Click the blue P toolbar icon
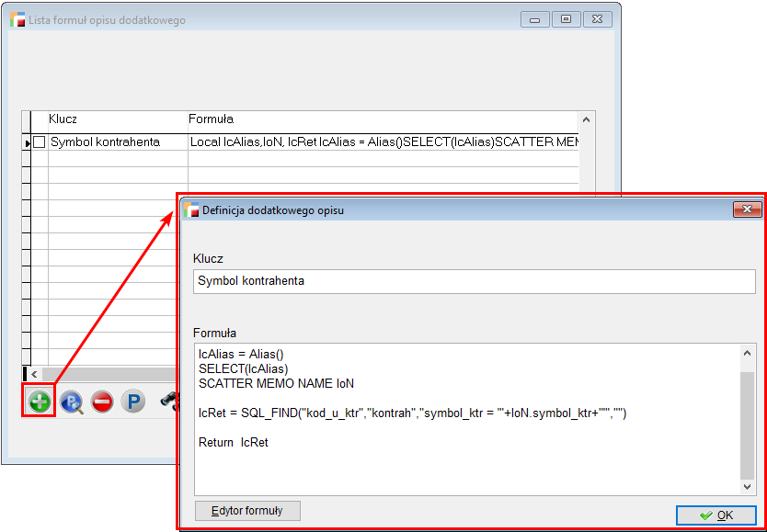767x532 pixels. coord(133,402)
